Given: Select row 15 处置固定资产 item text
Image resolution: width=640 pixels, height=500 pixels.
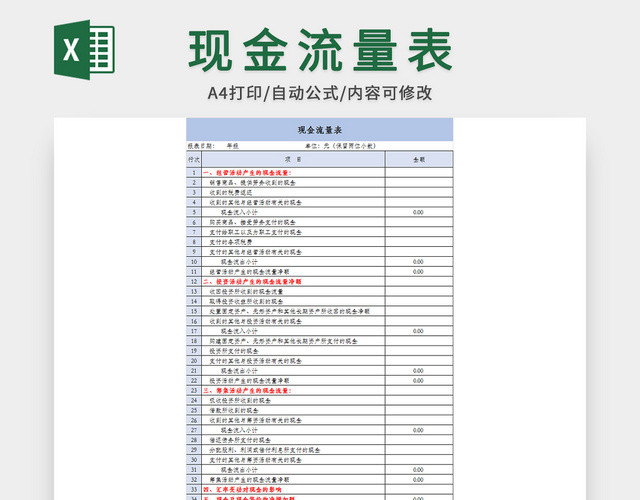Looking at the screenshot, I should (290, 311).
